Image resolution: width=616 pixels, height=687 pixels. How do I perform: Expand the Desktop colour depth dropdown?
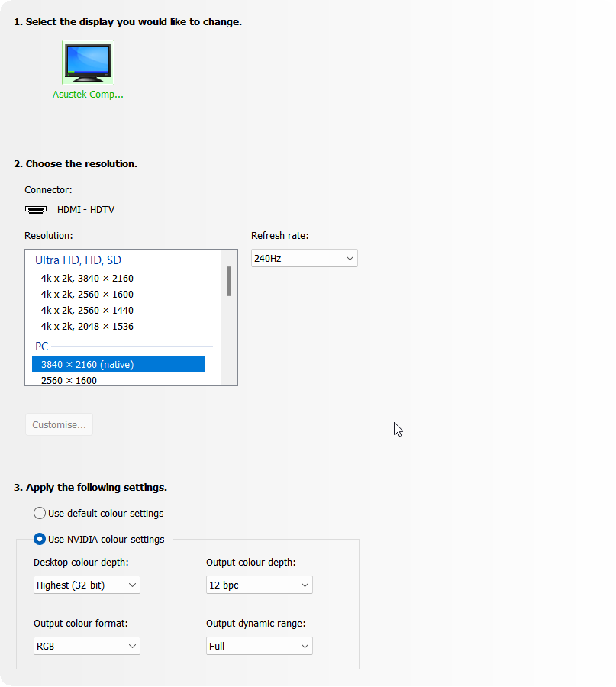[x=87, y=585]
